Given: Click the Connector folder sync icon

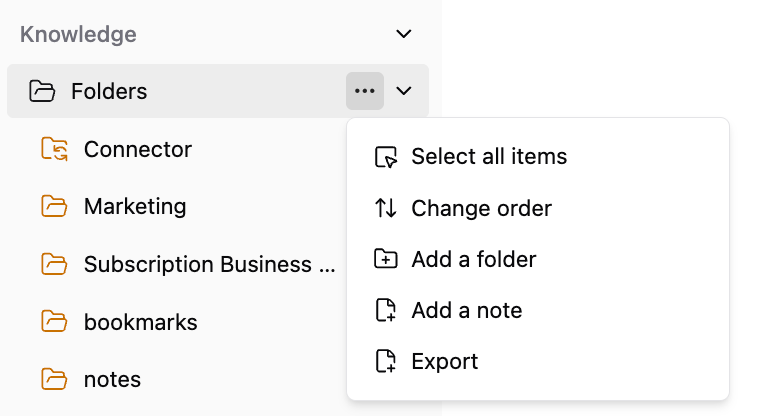Looking at the screenshot, I should [54, 149].
